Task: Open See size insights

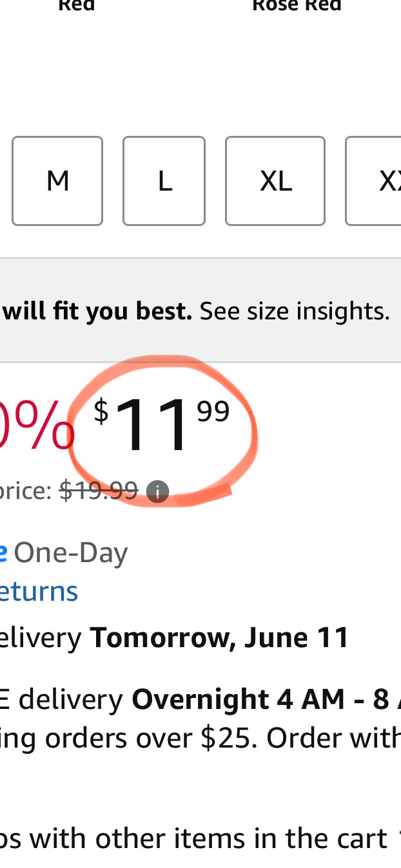Action: 295,311
